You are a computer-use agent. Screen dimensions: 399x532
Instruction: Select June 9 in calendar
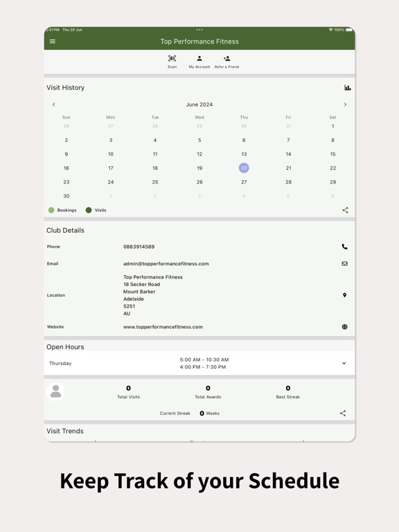[x=66, y=154]
